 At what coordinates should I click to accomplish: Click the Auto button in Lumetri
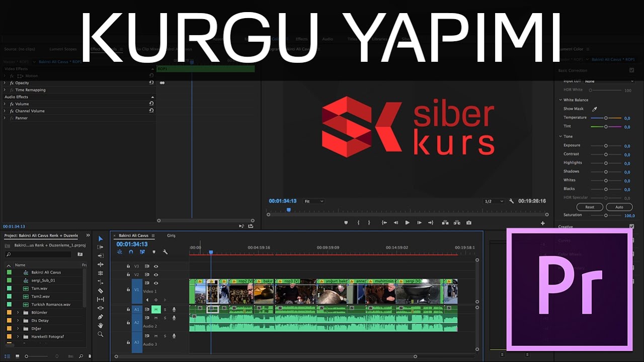619,207
